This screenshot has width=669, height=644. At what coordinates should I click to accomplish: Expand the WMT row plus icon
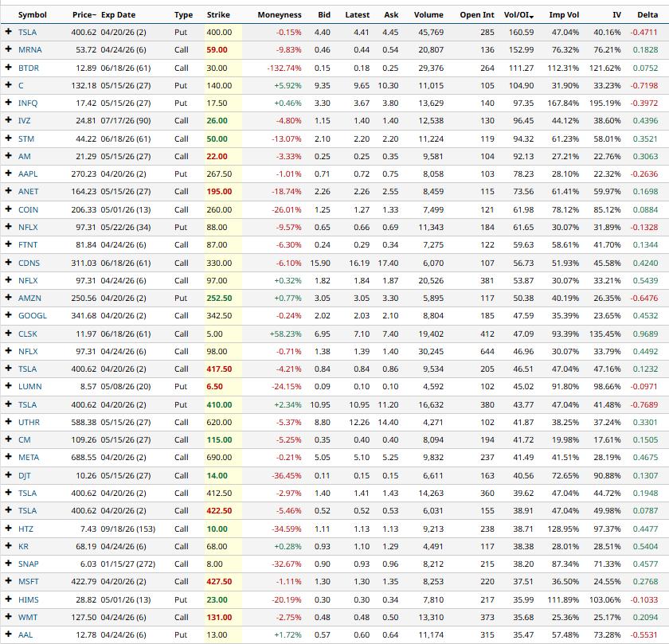pyautogui.click(x=8, y=617)
